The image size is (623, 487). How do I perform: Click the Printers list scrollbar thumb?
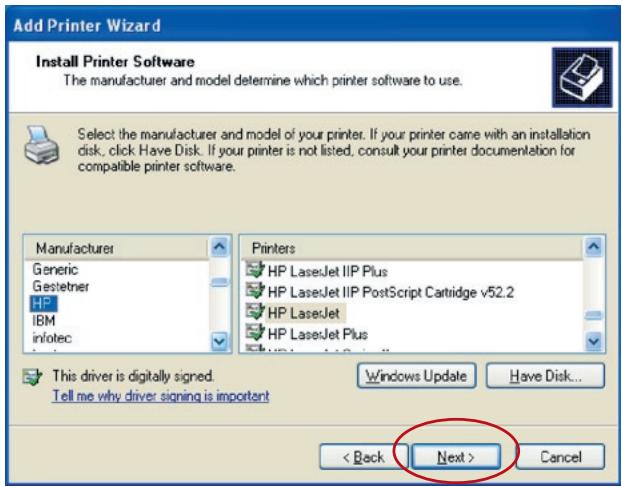[x=594, y=316]
